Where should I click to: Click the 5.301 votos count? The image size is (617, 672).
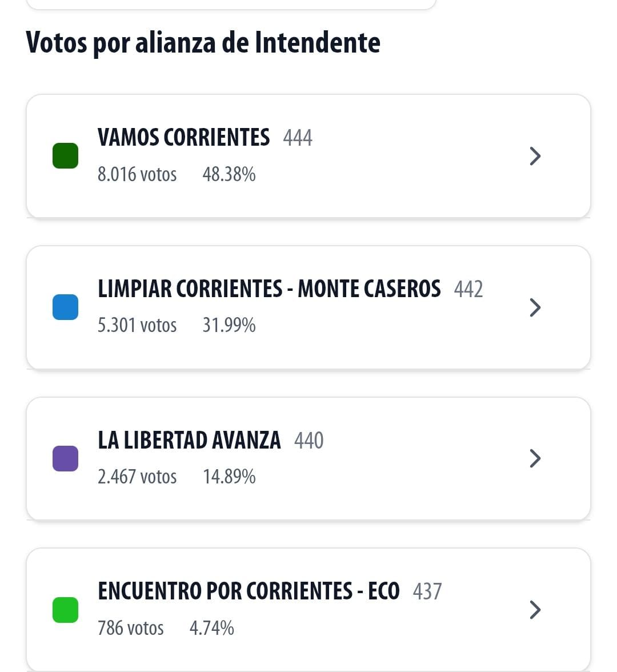[x=137, y=326]
